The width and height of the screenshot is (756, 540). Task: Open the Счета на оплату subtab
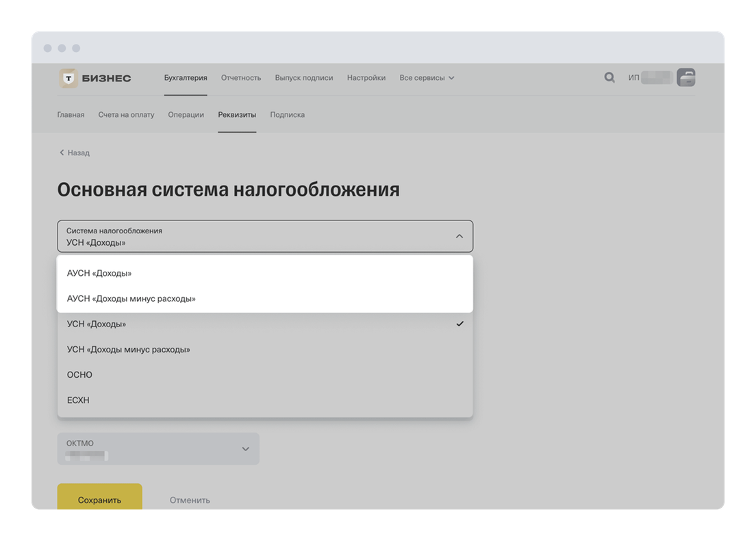tap(126, 115)
